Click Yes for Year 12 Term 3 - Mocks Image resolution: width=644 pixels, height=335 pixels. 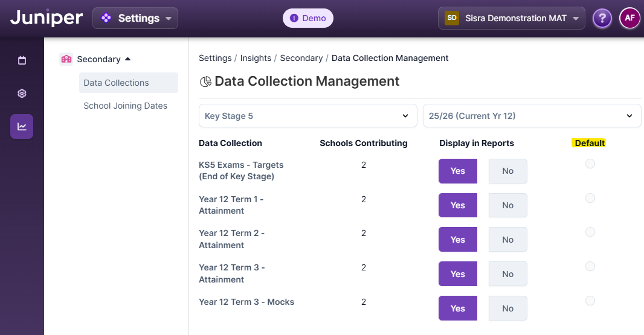click(457, 308)
